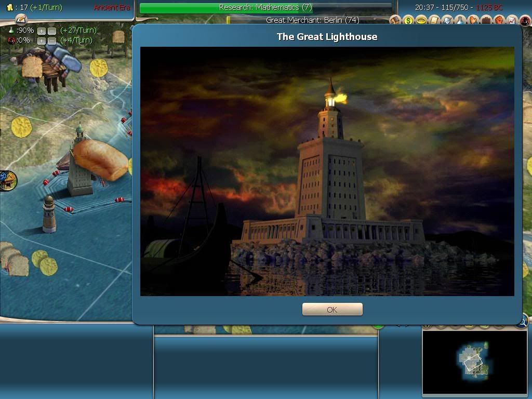Click the "The Great Lighthouse" popup title

coord(327,37)
